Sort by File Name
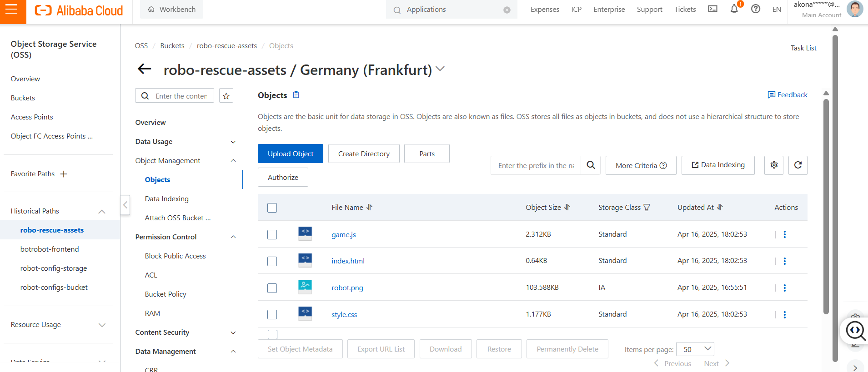Viewport: 868px width, 372px height. pos(369,207)
